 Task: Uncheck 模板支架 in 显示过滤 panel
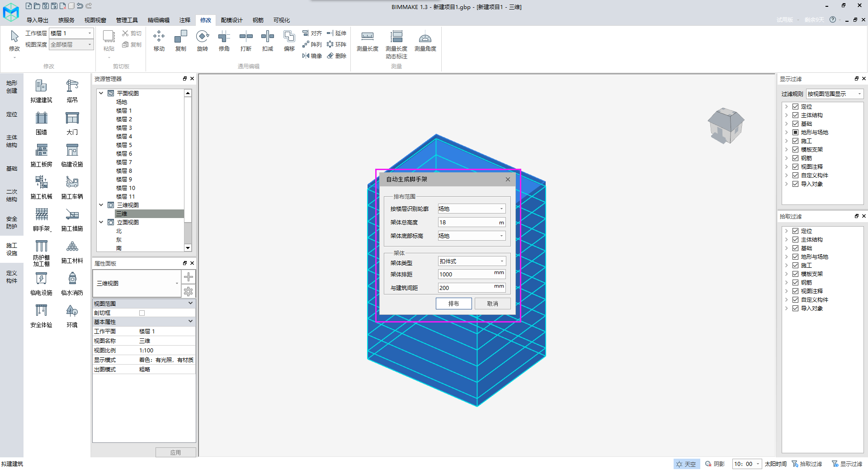[795, 150]
